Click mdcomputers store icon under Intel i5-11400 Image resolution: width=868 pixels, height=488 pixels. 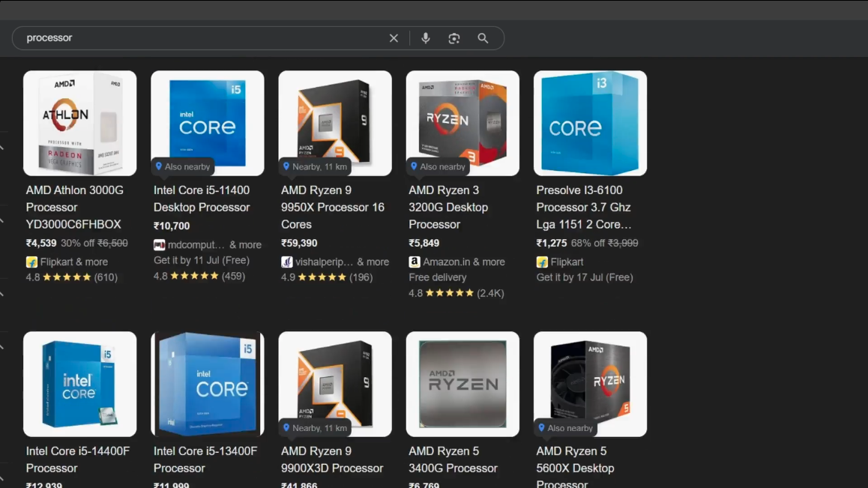[160, 245]
